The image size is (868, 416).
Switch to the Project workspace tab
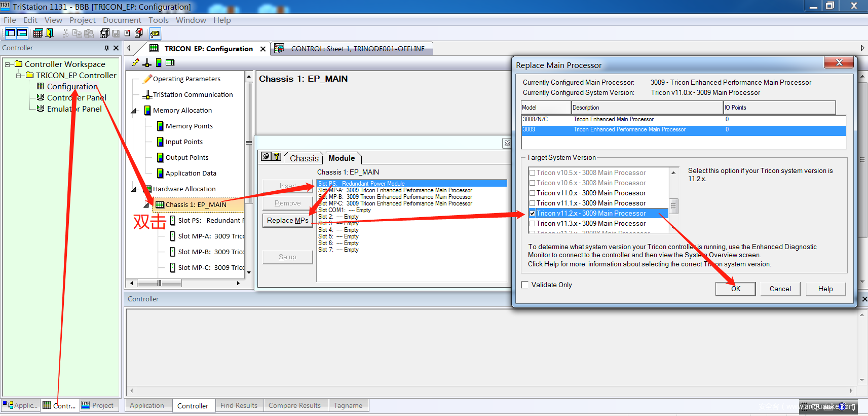tap(98, 405)
